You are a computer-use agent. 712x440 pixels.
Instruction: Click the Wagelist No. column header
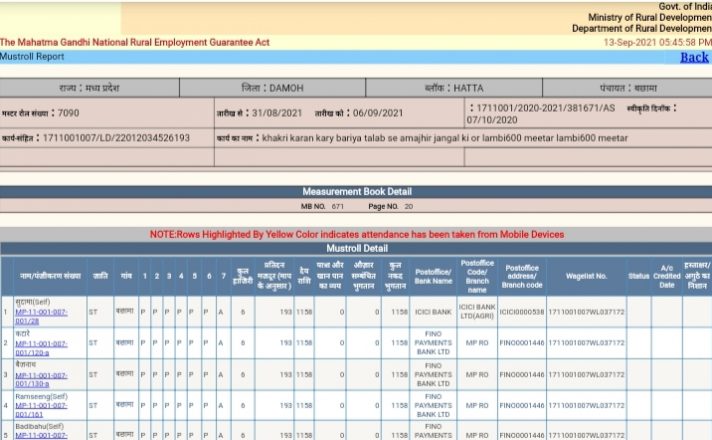(586, 276)
